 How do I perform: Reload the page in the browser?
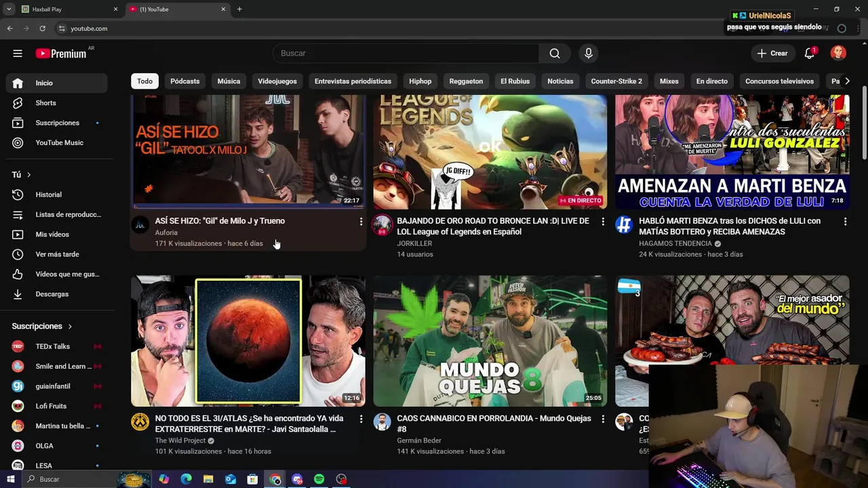pos(42,28)
